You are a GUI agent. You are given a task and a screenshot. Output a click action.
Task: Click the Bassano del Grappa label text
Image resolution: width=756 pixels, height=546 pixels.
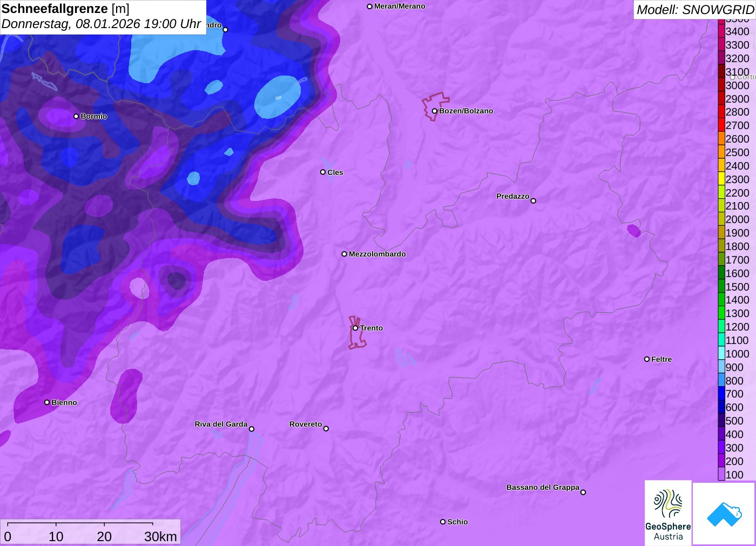(543, 487)
